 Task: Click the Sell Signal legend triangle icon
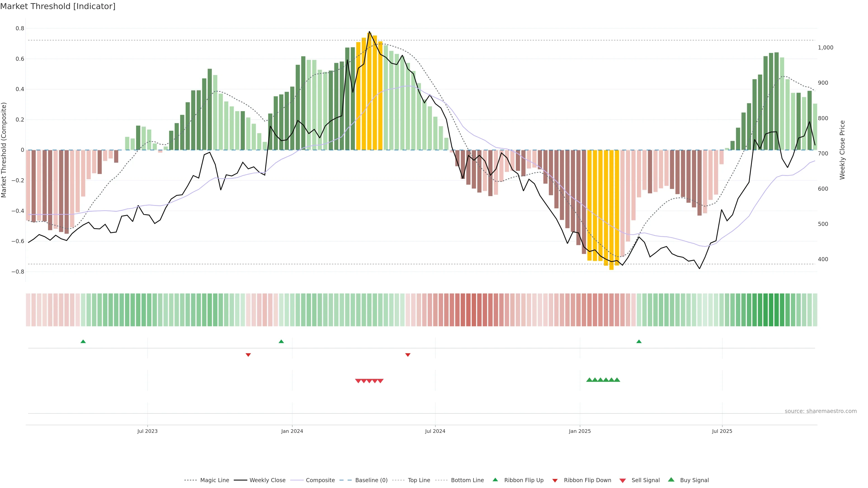click(x=622, y=481)
